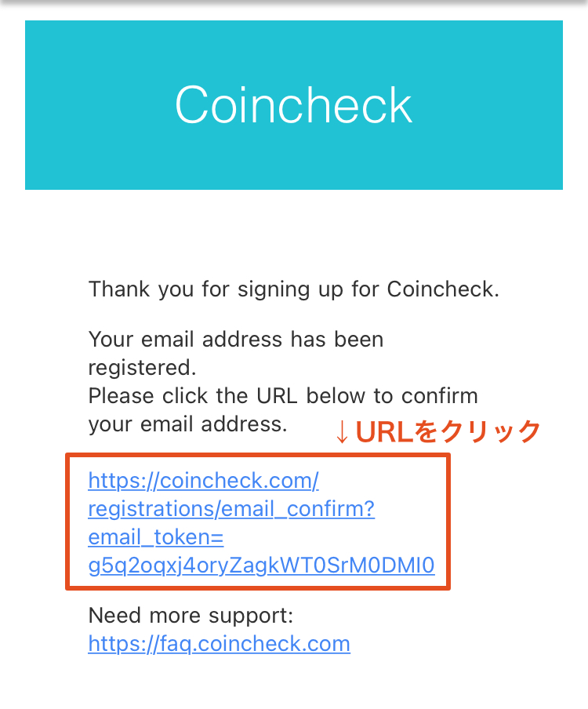The width and height of the screenshot is (588, 709).
Task: Click the Coincheck logo in teal banner
Action: coord(294,105)
